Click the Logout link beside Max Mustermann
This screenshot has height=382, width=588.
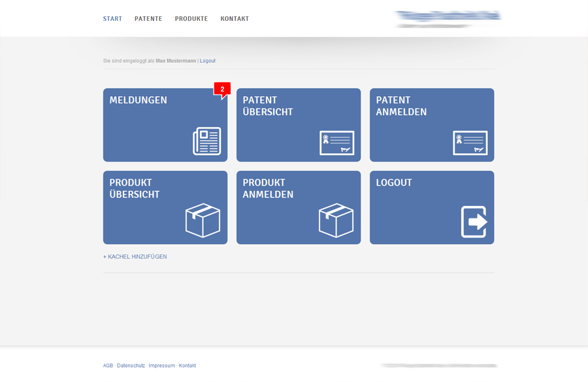(x=207, y=61)
